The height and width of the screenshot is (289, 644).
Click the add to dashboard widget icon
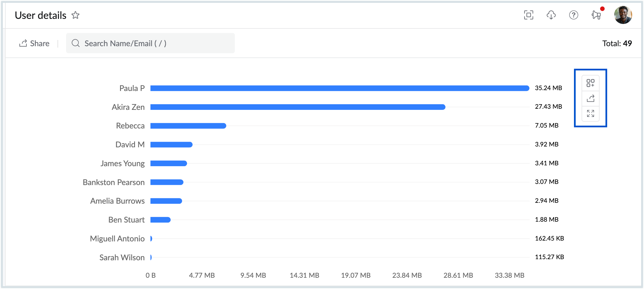pyautogui.click(x=590, y=83)
